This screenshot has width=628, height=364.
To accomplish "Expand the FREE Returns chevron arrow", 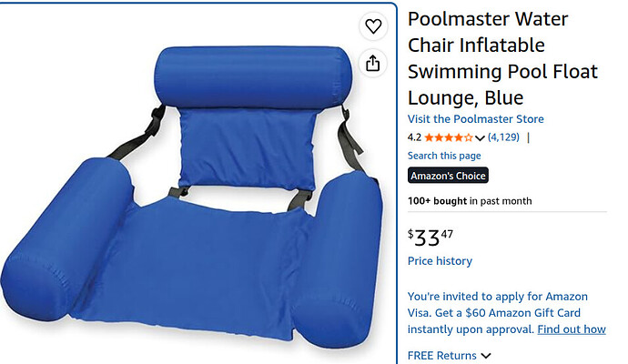I will (486, 356).
